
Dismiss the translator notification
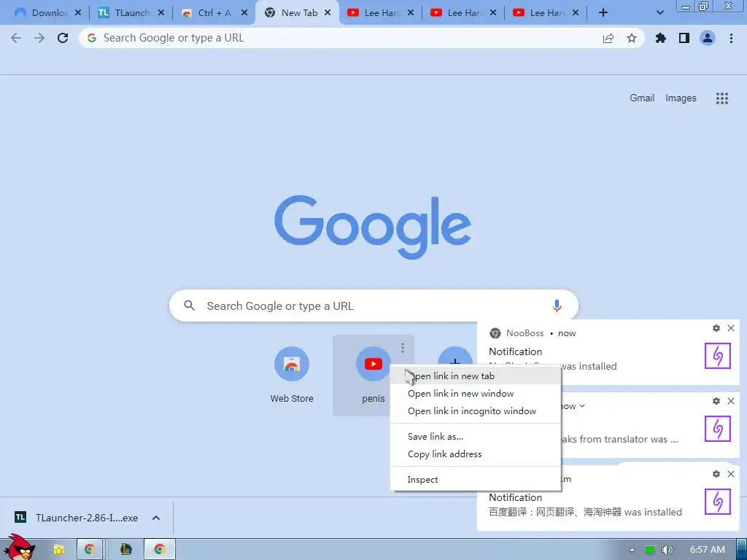pos(731,401)
